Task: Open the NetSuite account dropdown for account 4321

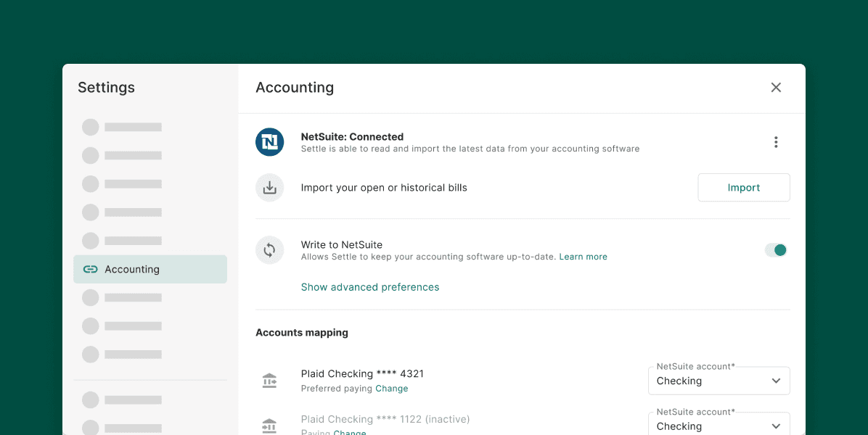Action: click(x=718, y=380)
